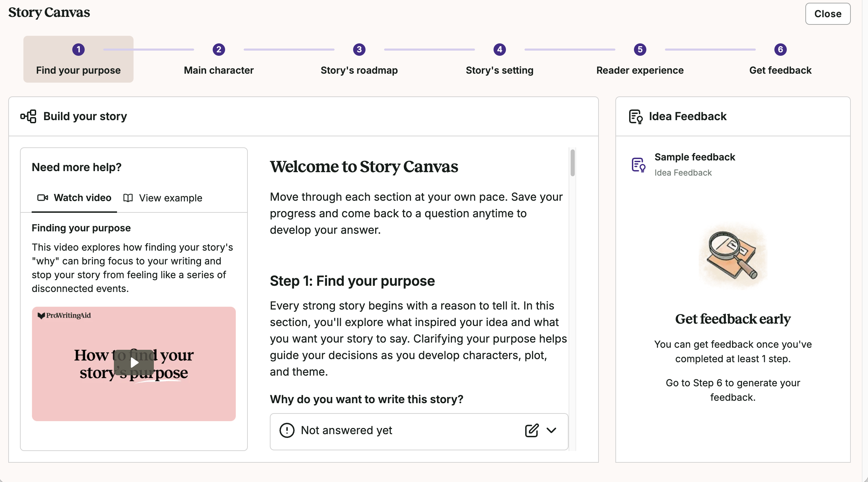Switch to the View example tab
The image size is (868, 482).
pyautogui.click(x=162, y=198)
